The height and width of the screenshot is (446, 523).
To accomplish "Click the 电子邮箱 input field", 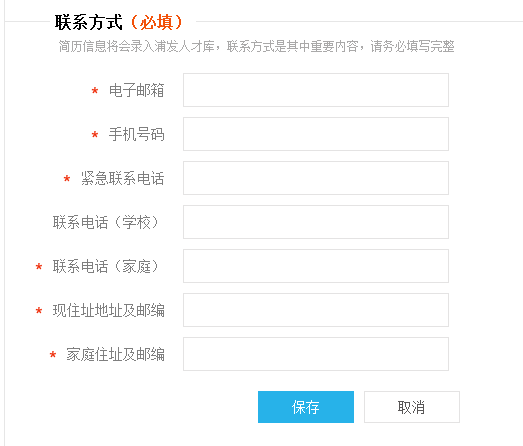I will click(x=316, y=90).
